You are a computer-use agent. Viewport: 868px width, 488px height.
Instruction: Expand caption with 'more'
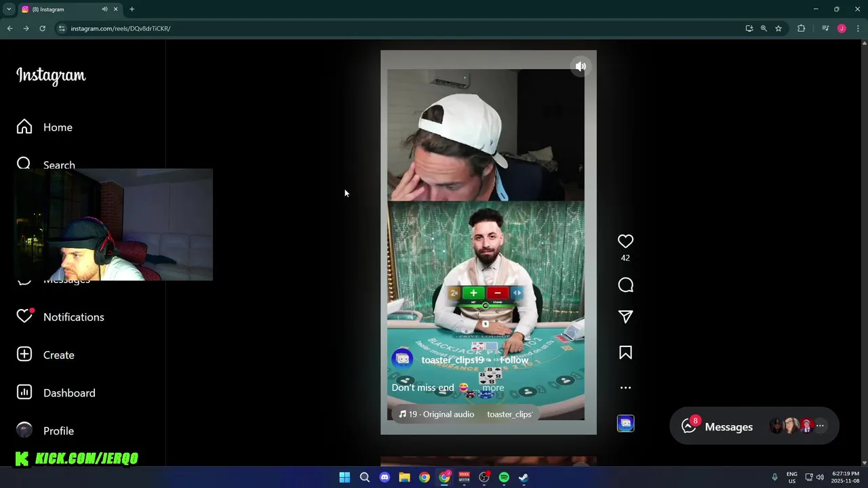tap(493, 388)
